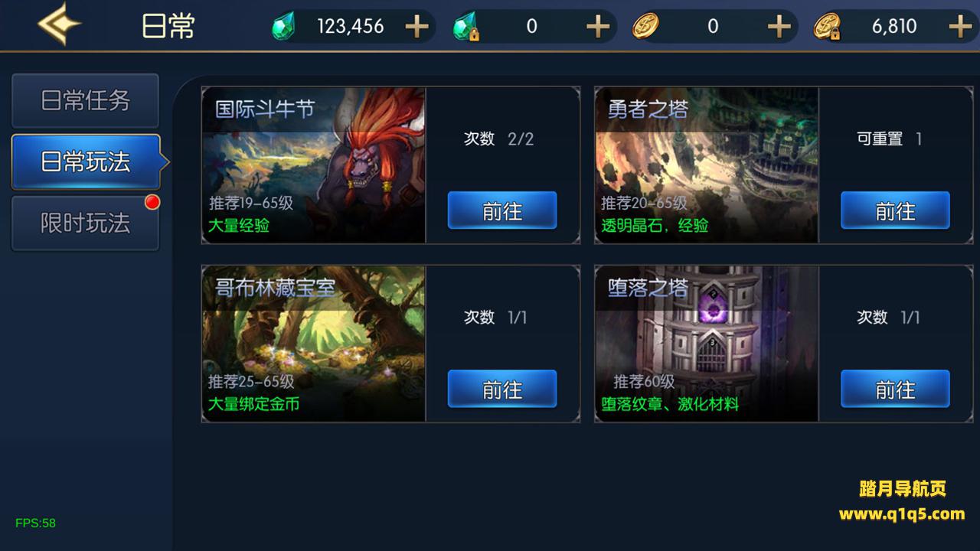Screen dimensions: 980x551
Task: Add gold coins using the plus icon
Action: pyautogui.click(x=779, y=27)
